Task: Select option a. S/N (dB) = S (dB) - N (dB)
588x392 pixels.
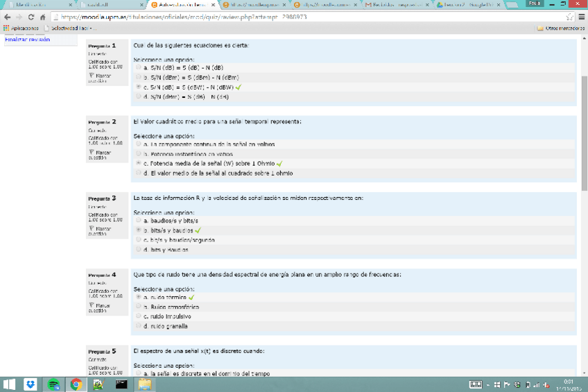Action: point(139,67)
